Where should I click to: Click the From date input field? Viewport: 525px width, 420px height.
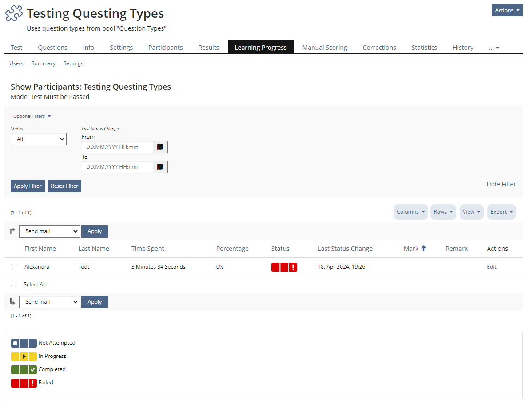(118, 147)
